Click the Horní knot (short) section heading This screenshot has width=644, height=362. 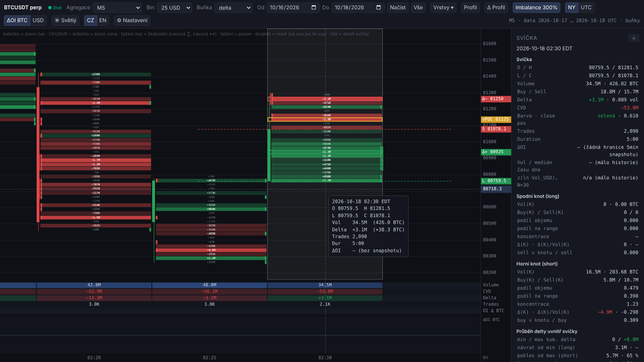537,264
